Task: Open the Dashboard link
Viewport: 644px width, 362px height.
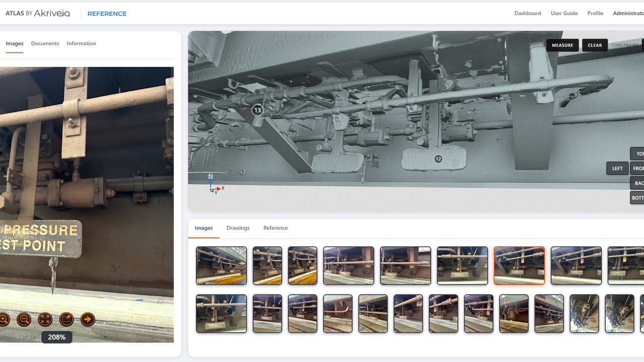Action: (x=528, y=13)
